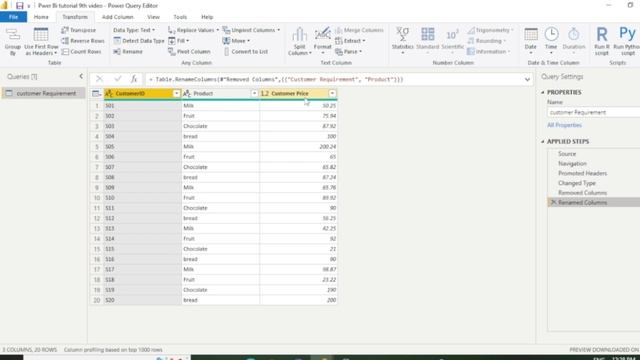The image size is (640, 360).
Task: Open the Unpivot Columns dropdown
Action: (x=251, y=30)
